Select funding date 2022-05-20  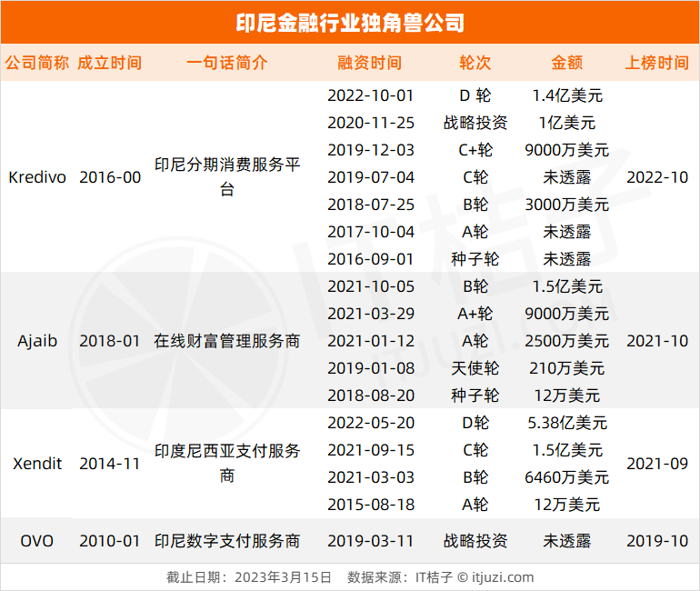371,423
